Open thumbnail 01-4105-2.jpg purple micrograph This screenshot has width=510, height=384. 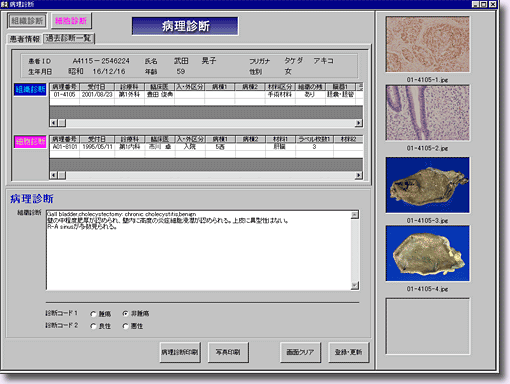pos(428,113)
